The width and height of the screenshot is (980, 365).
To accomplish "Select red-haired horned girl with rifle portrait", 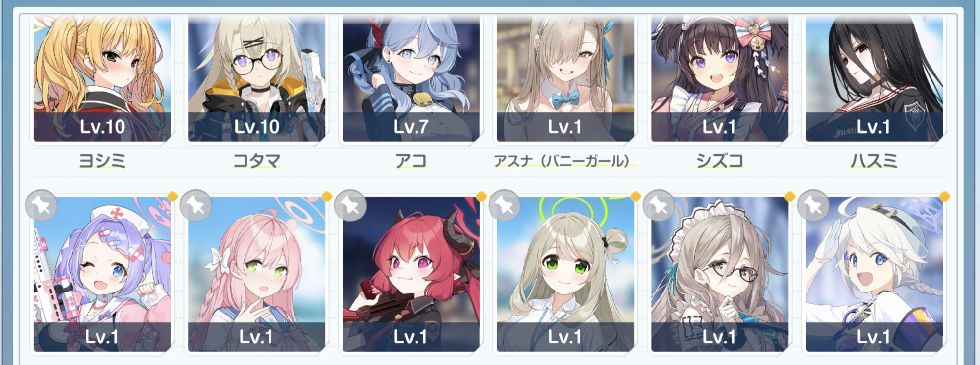I will [411, 274].
